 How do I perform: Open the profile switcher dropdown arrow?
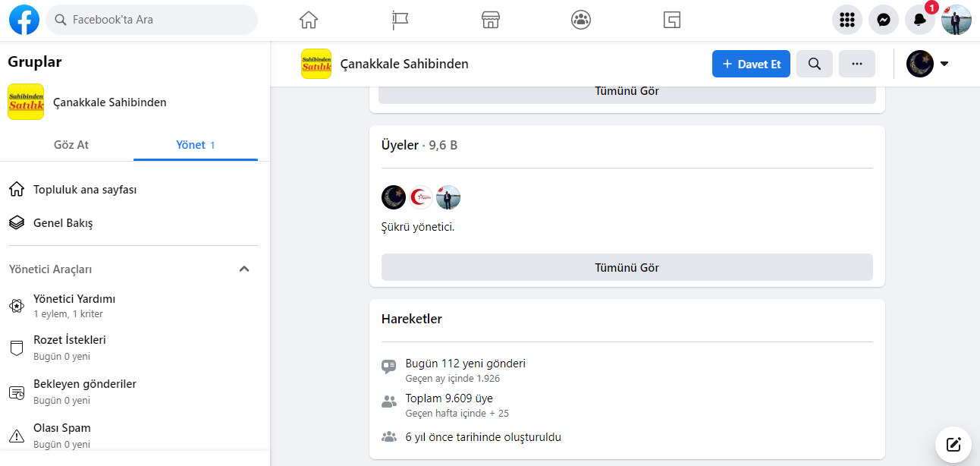point(944,64)
